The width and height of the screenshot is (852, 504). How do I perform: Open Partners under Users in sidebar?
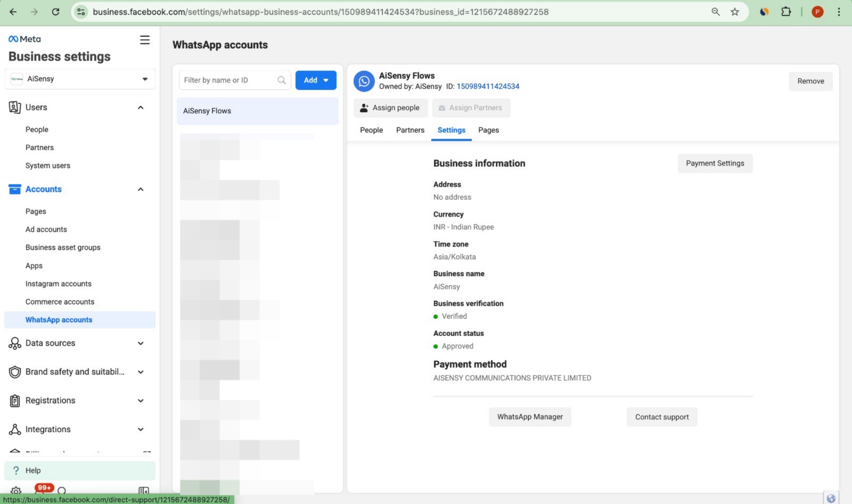[x=39, y=147]
